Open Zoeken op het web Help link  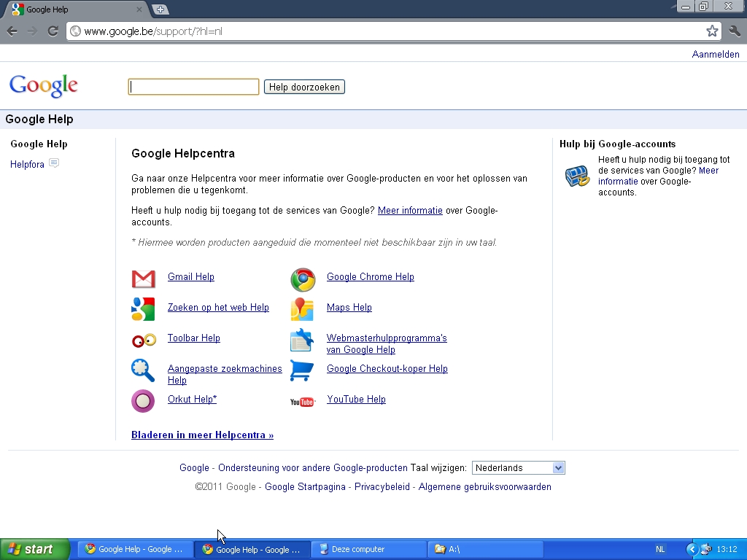pyautogui.click(x=218, y=307)
